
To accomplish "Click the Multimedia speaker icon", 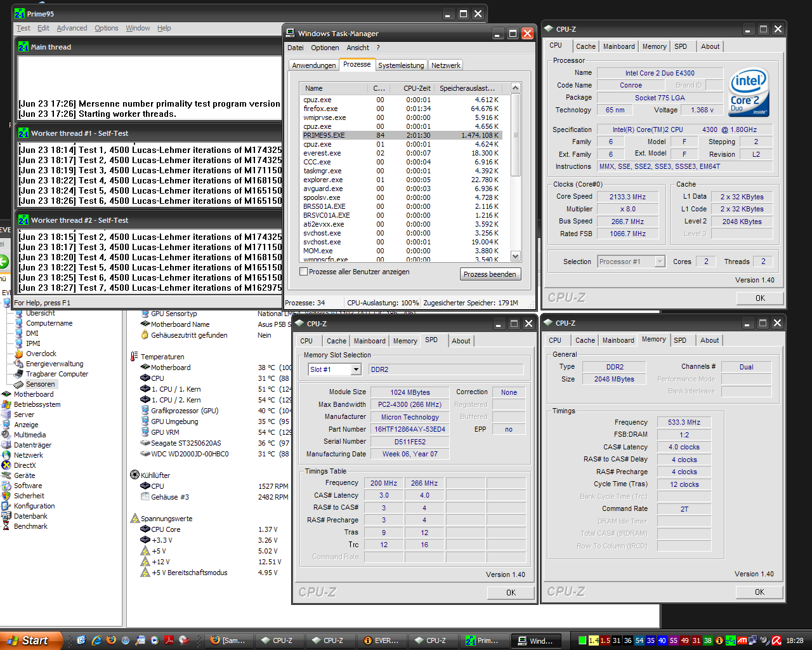I will tap(7, 435).
